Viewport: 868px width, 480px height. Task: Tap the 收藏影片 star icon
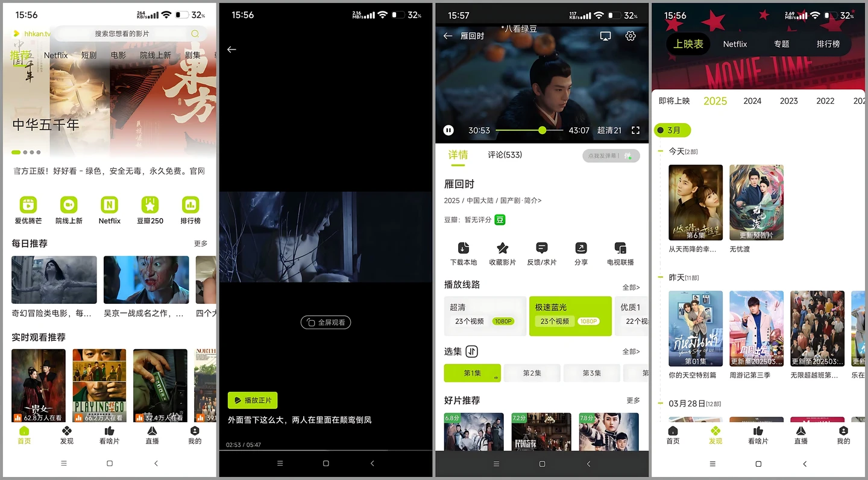pos(502,248)
